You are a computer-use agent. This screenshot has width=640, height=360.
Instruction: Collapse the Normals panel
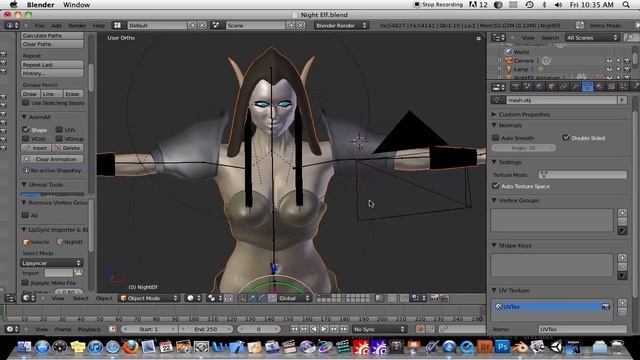coord(494,125)
